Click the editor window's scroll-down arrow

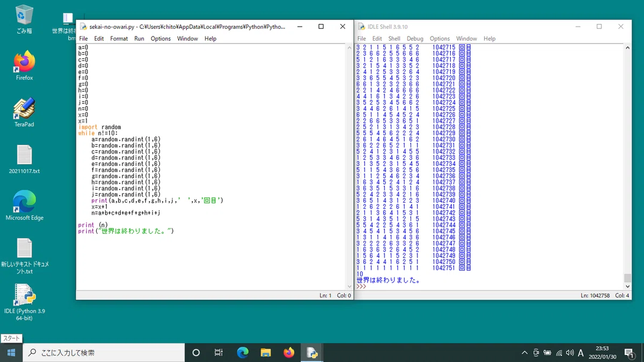click(x=348, y=287)
